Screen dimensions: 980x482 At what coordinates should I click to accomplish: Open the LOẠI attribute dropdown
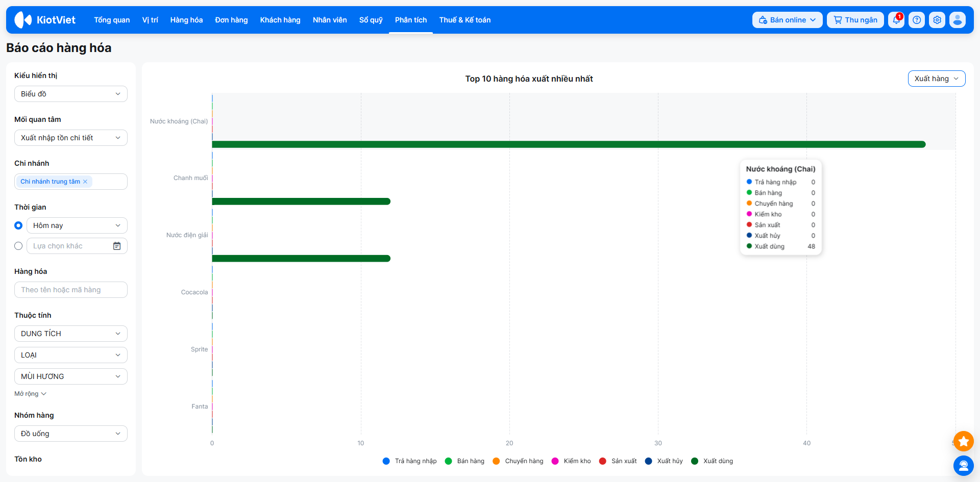click(x=71, y=355)
